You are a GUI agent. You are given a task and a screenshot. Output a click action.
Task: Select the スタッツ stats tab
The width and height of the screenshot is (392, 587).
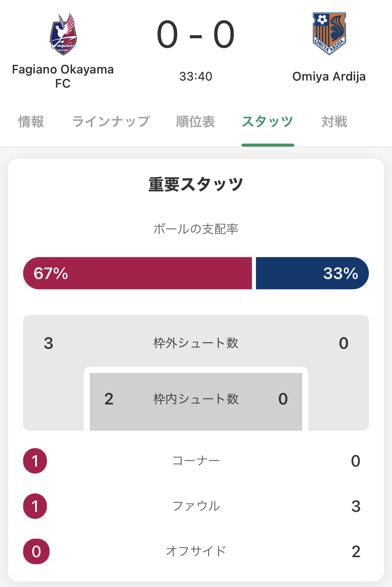267,122
